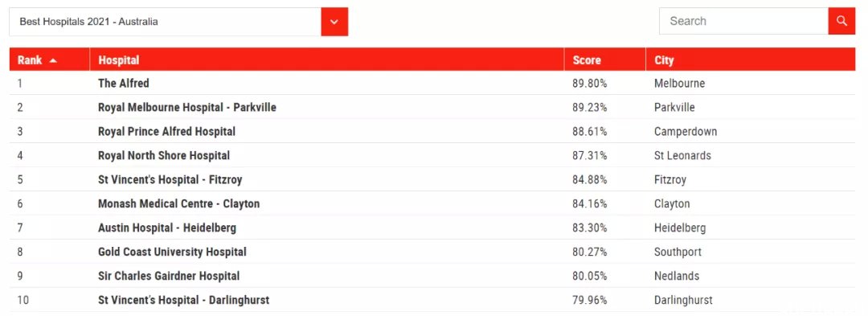Click the Rank sort ascending arrow

[x=53, y=61]
